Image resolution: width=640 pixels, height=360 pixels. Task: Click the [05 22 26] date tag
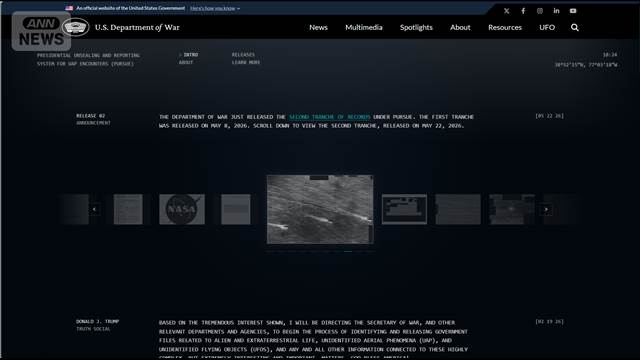tap(549, 116)
